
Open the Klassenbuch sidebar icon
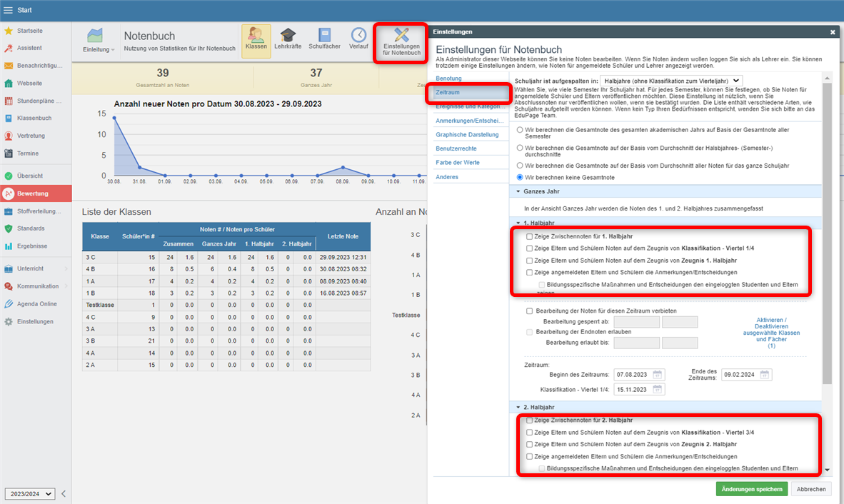[9, 118]
